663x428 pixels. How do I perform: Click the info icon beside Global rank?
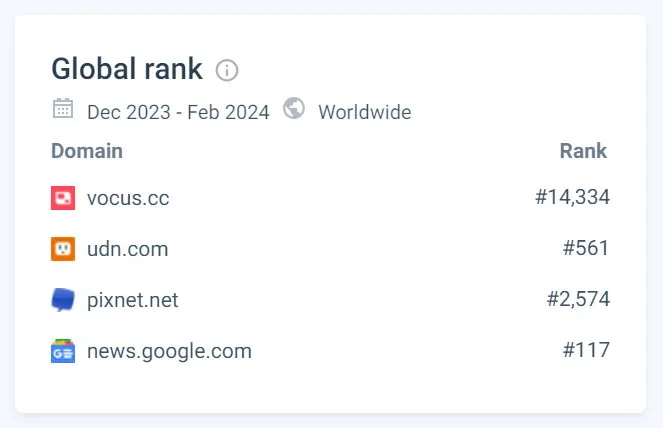point(228,70)
